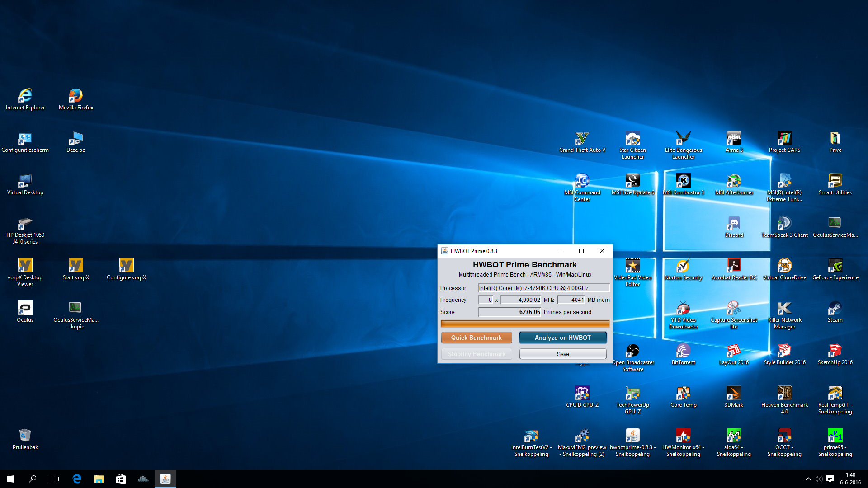Select the GeForce Experience icon

(835, 269)
